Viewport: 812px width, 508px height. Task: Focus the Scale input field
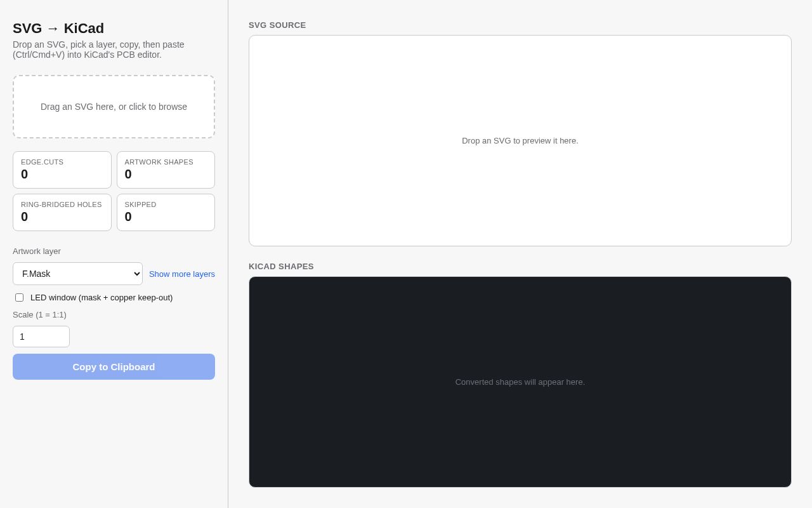41,337
